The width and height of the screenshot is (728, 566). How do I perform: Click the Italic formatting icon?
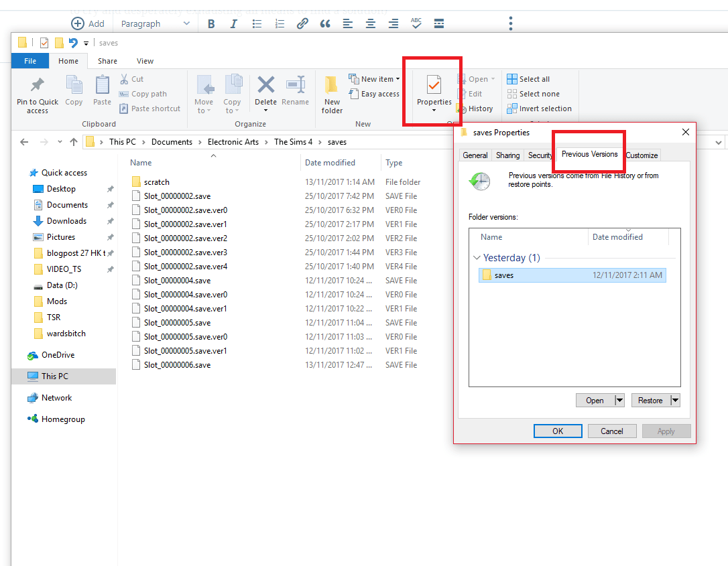(x=233, y=23)
